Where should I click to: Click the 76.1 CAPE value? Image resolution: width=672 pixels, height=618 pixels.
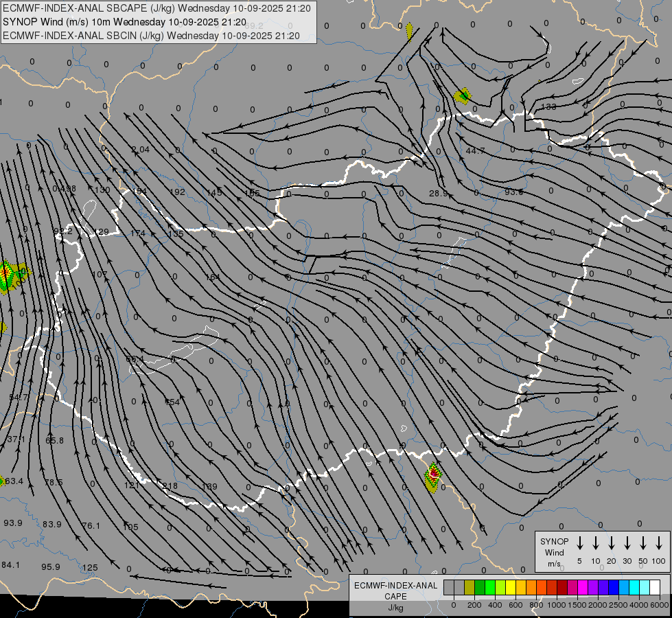click(91, 526)
